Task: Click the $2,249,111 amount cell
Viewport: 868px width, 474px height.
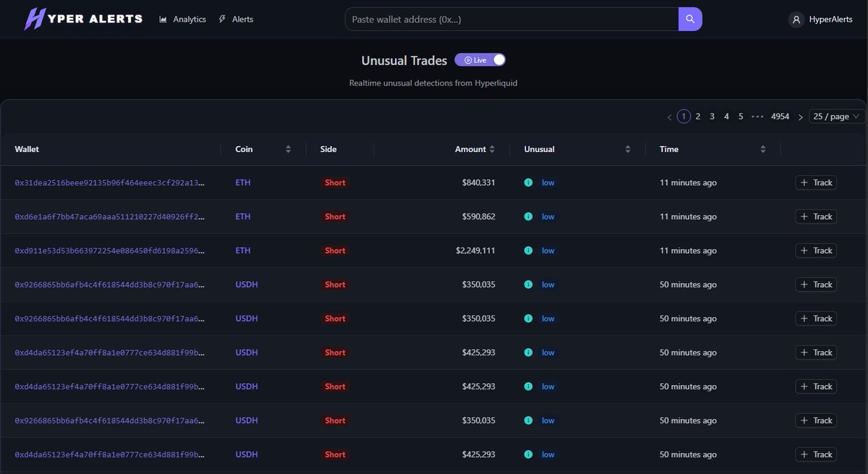Action: click(x=475, y=250)
